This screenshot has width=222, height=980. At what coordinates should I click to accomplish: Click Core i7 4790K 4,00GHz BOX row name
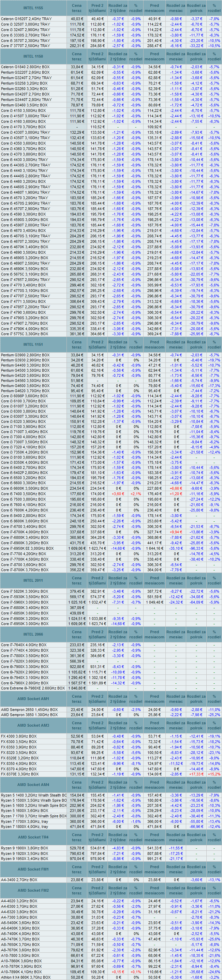[24, 329]
